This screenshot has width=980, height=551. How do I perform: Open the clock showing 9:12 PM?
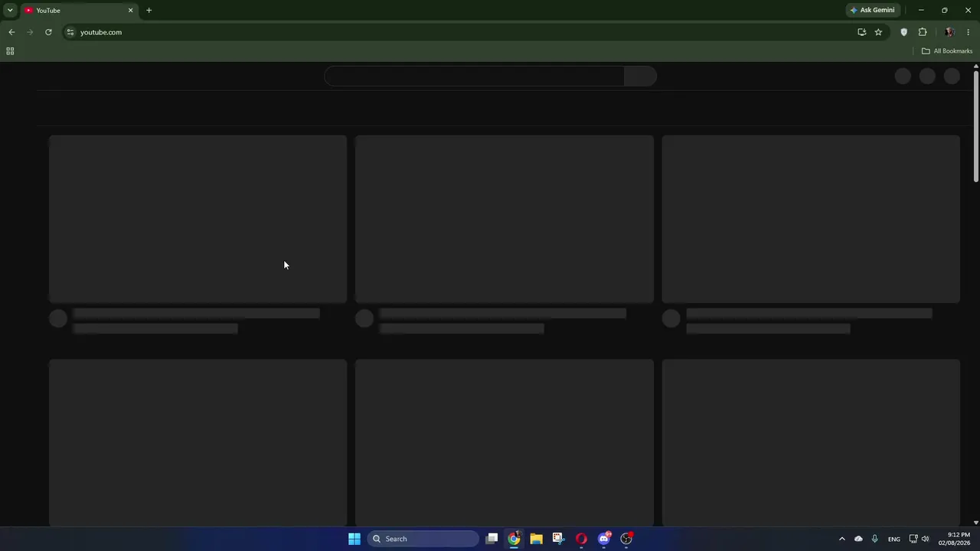click(954, 539)
